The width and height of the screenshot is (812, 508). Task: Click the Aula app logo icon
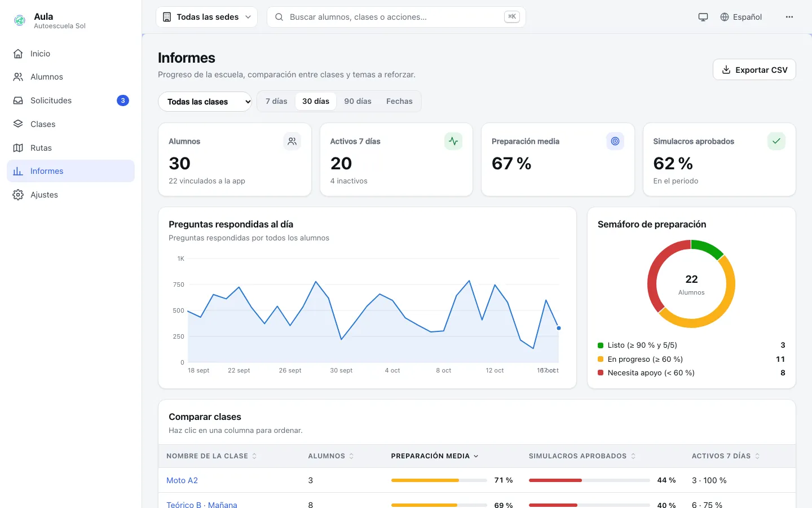pos(20,21)
